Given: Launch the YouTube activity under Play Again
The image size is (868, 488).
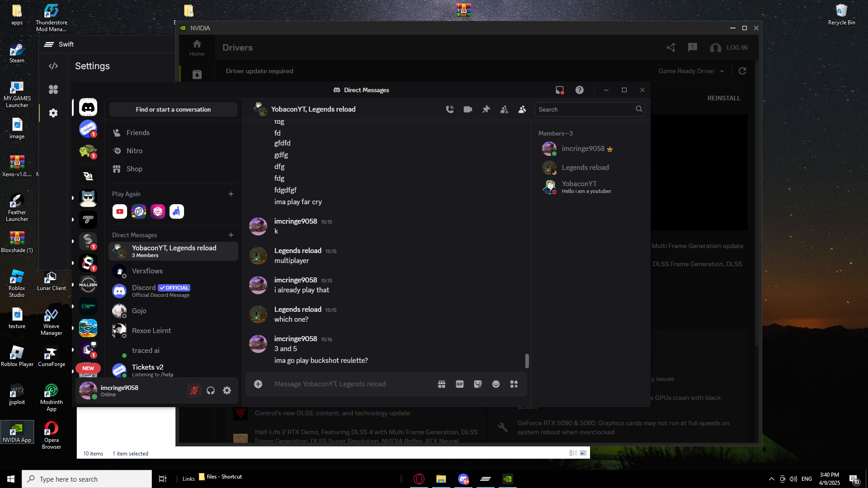Looking at the screenshot, I should click(x=120, y=211).
